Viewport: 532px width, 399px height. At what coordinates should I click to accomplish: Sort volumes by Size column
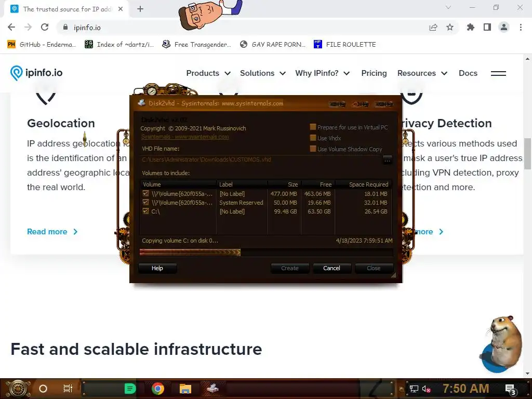pyautogui.click(x=284, y=184)
